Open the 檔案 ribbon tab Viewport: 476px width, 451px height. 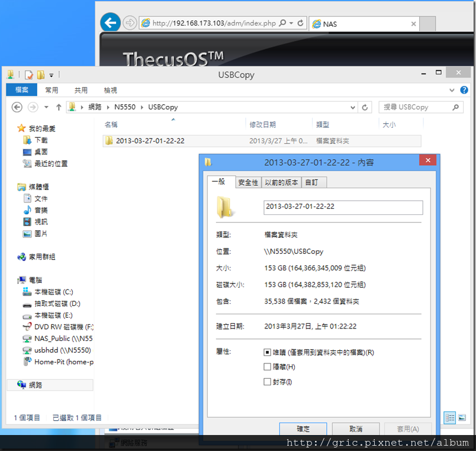(x=21, y=90)
